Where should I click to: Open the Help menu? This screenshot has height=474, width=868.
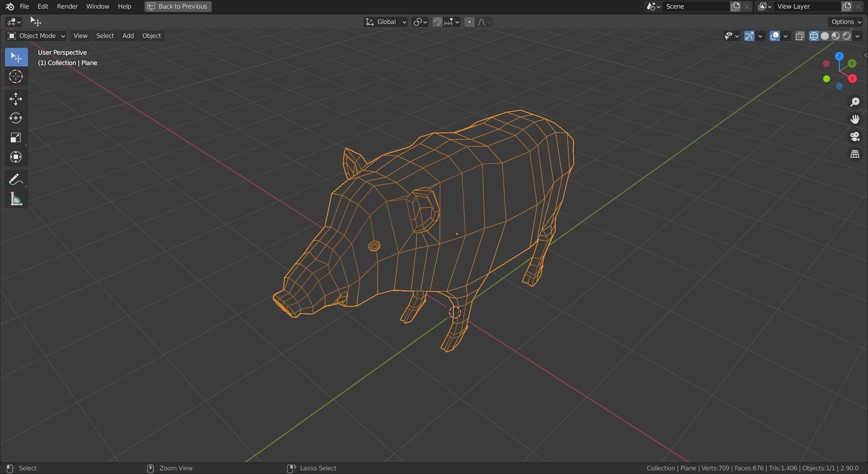tap(124, 6)
